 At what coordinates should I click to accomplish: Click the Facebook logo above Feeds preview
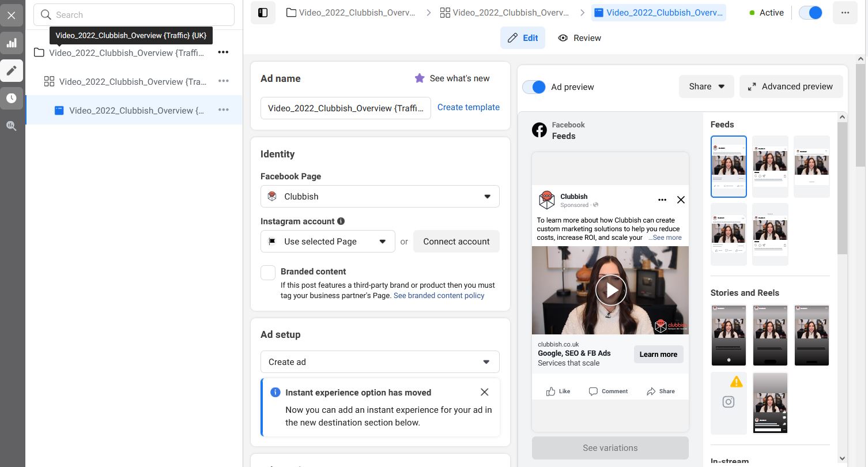point(539,130)
